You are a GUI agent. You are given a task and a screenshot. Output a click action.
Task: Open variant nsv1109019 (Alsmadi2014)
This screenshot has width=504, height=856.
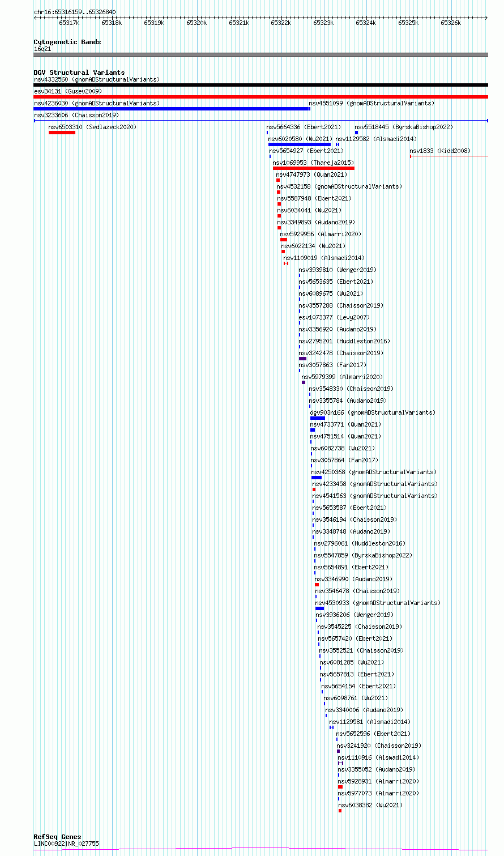(x=324, y=258)
